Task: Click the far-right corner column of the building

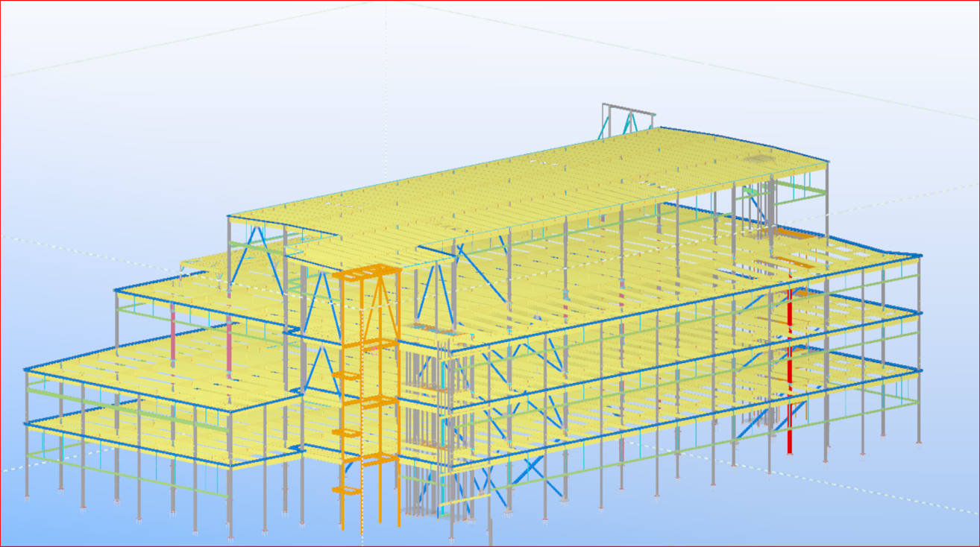Action: (x=919, y=350)
